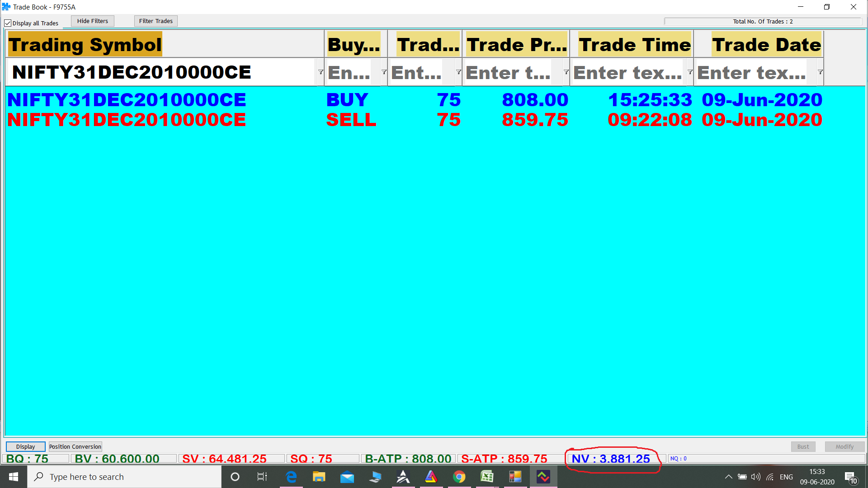Open the Mail app on the taskbar

point(347,477)
